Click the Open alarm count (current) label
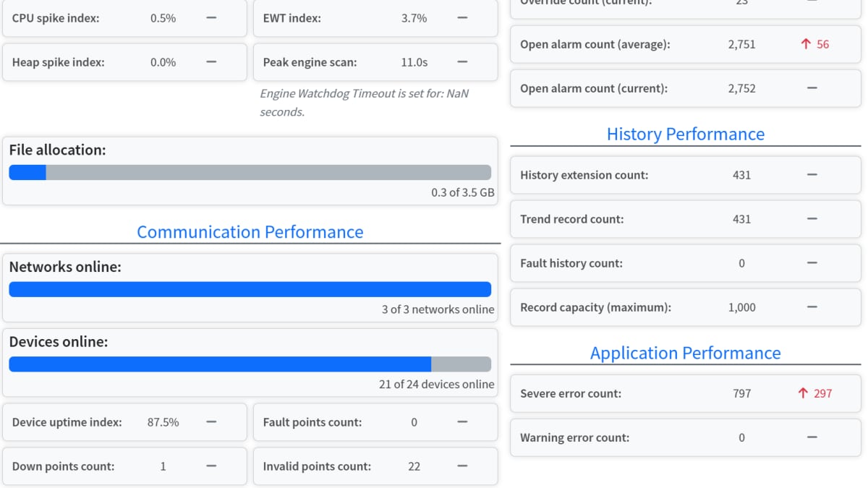The height and width of the screenshot is (488, 868). click(x=593, y=88)
